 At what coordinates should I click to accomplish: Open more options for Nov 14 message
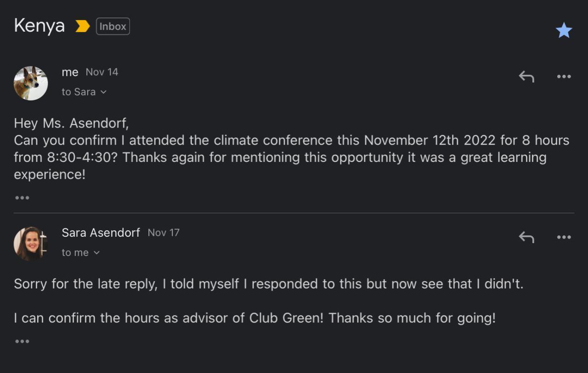point(564,77)
